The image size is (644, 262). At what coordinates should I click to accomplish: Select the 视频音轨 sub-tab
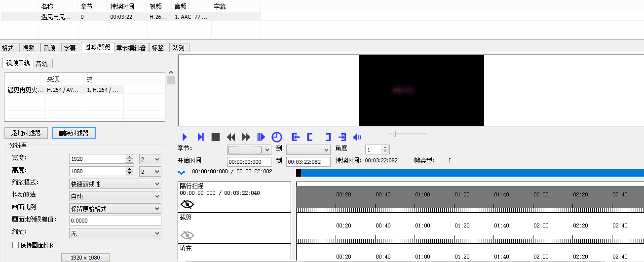pyautogui.click(x=18, y=63)
